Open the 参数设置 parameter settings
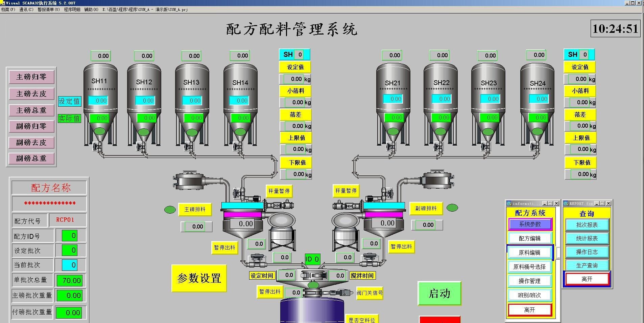This screenshot has width=644, height=323. pos(199,278)
